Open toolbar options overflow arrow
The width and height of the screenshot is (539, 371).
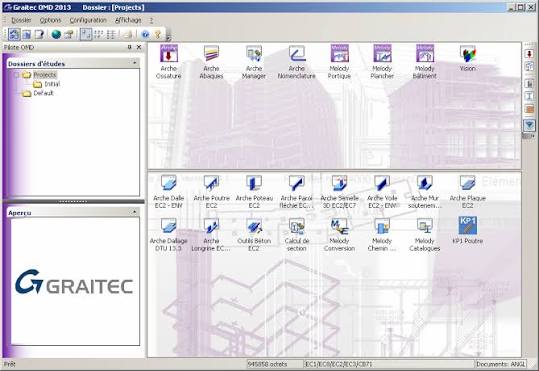click(x=168, y=36)
